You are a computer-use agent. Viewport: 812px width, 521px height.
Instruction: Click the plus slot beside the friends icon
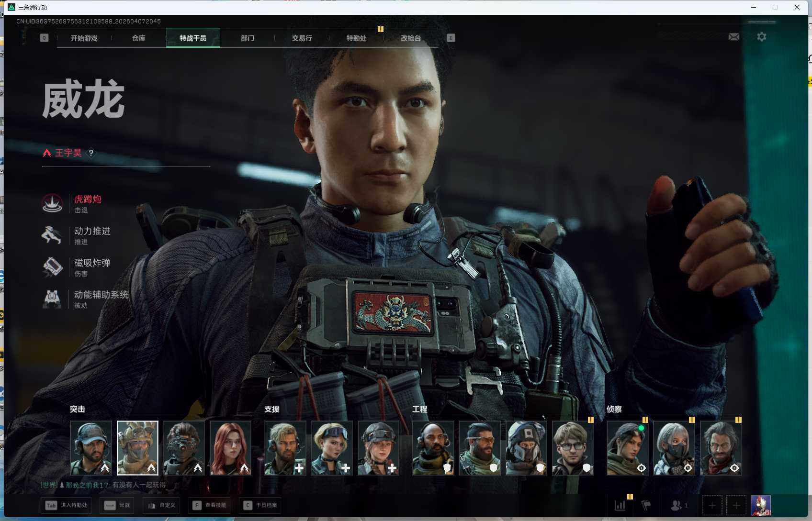[712, 506]
